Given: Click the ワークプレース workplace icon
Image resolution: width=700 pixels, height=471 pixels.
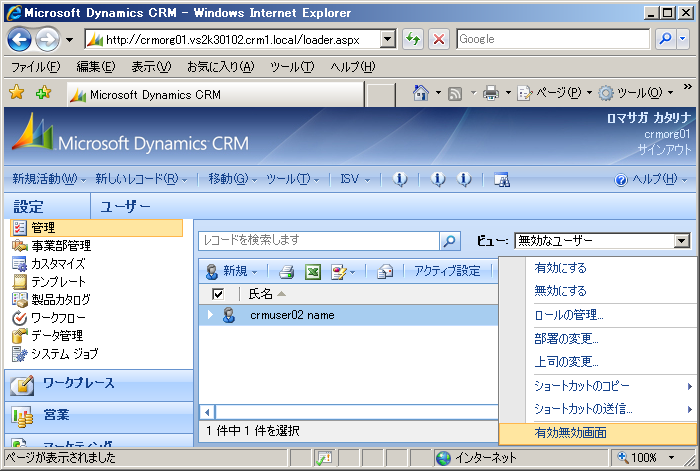Looking at the screenshot, I should pyautogui.click(x=22, y=385).
